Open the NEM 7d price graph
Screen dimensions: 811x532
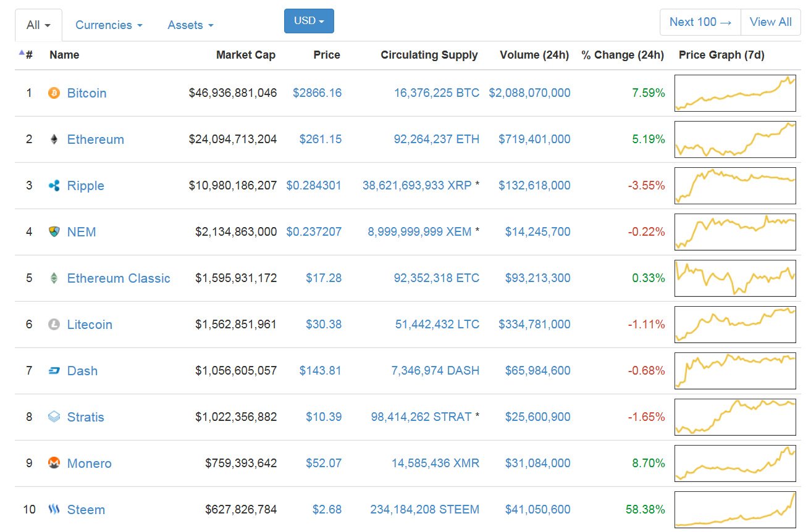735,232
